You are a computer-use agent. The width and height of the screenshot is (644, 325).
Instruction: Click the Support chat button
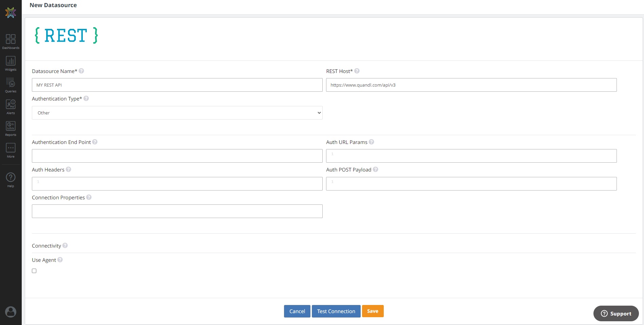point(616,313)
